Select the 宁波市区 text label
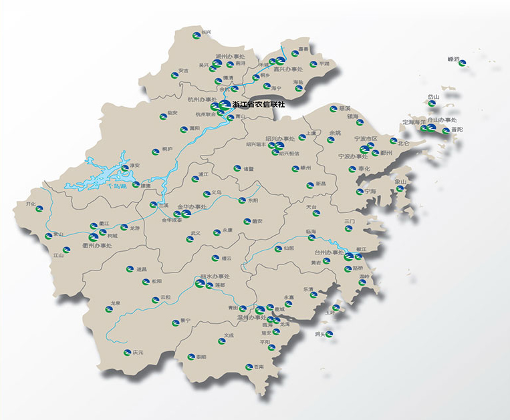This screenshot has width=510, height=420. pyautogui.click(x=366, y=139)
